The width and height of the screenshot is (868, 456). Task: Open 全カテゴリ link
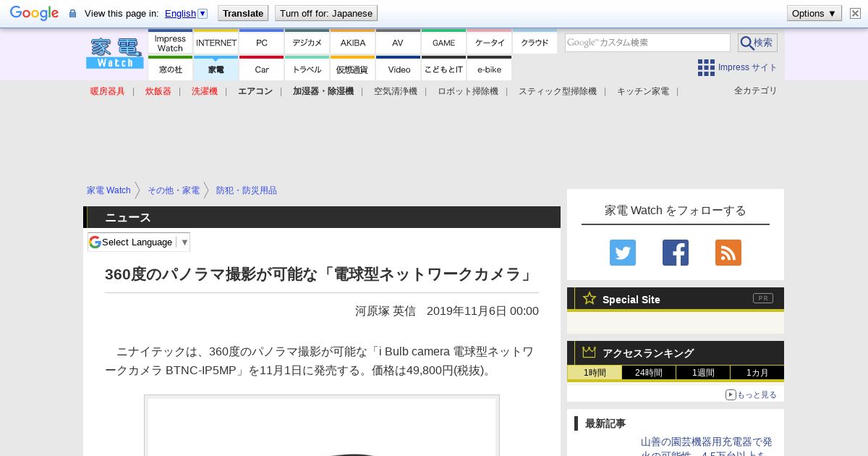pyautogui.click(x=756, y=90)
